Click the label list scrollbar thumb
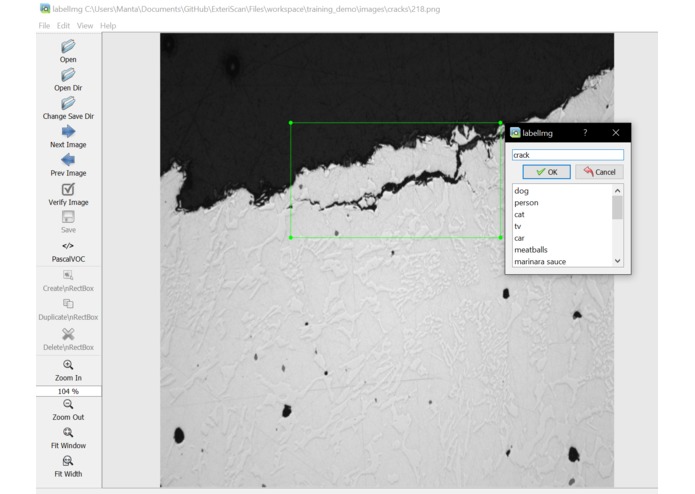Viewport: 695px width, 494px height. tap(617, 208)
